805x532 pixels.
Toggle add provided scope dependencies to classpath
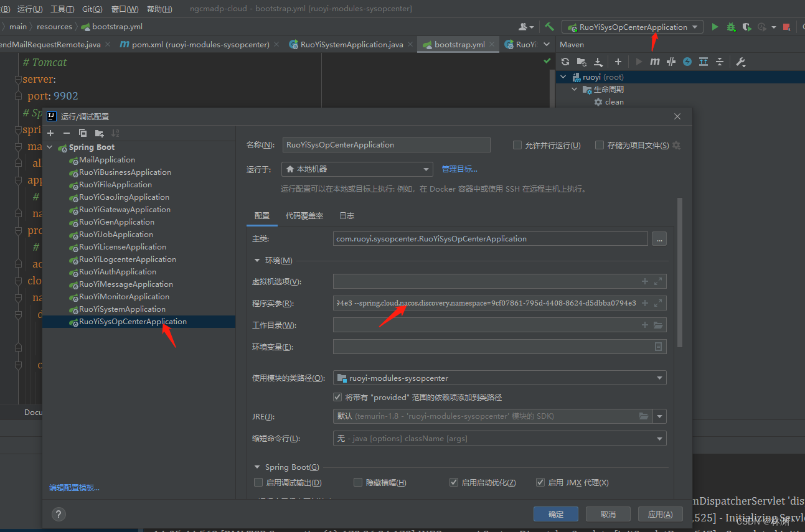[337, 397]
